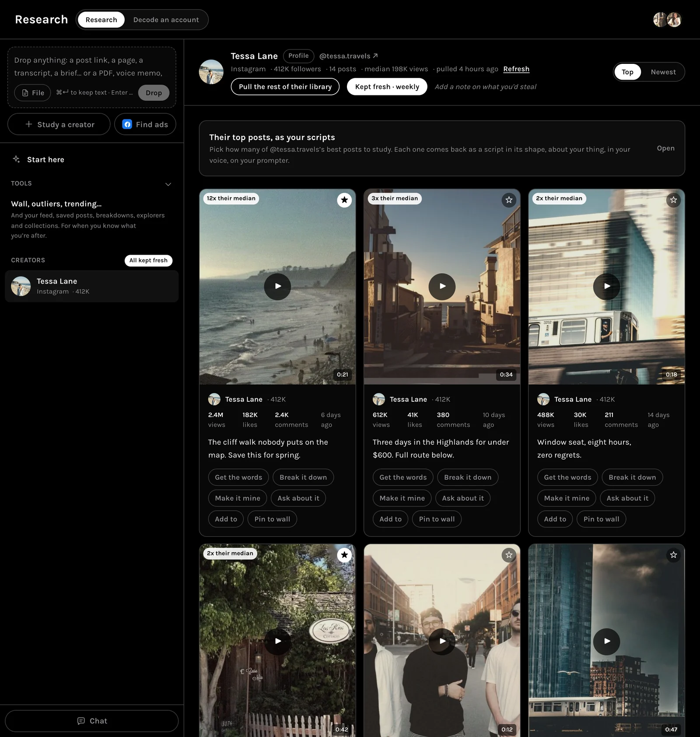Open the Chat bar
Screen dimensions: 700x737
(x=92, y=721)
